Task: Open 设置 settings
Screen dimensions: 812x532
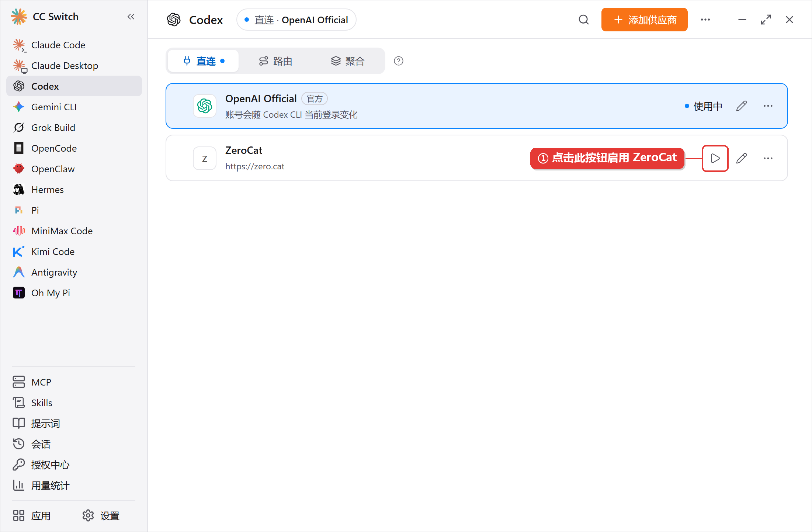Action: (x=101, y=516)
